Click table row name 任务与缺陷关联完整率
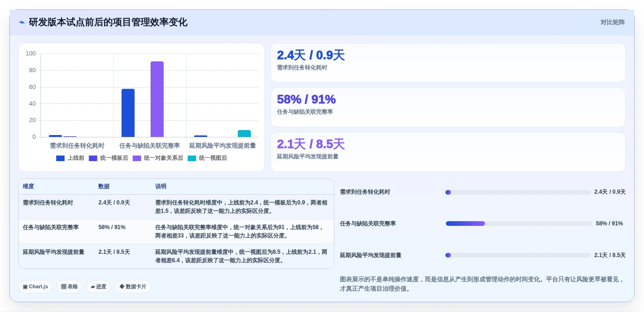The image size is (644, 312). [x=51, y=227]
